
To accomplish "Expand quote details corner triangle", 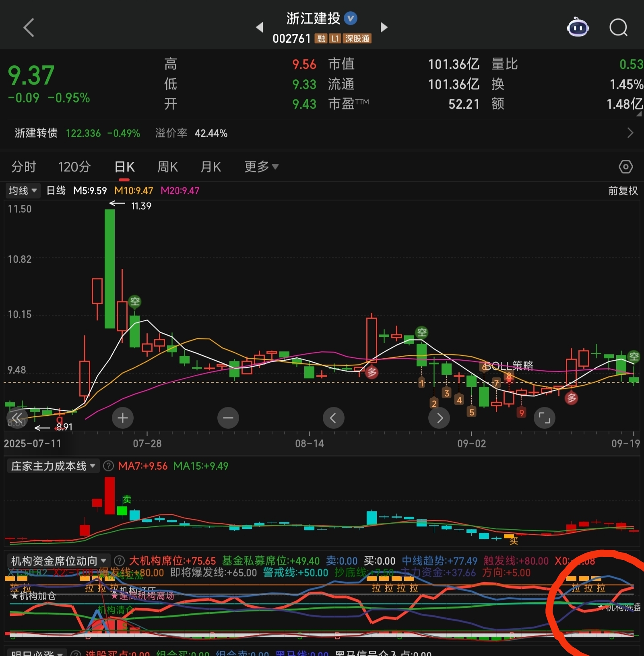I will (x=639, y=114).
